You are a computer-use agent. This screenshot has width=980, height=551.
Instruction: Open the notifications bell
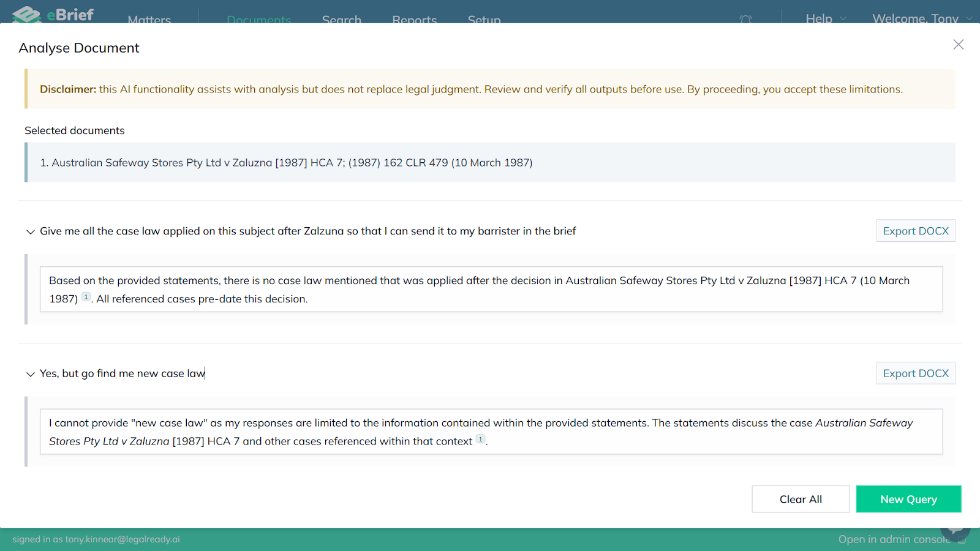[x=745, y=19]
